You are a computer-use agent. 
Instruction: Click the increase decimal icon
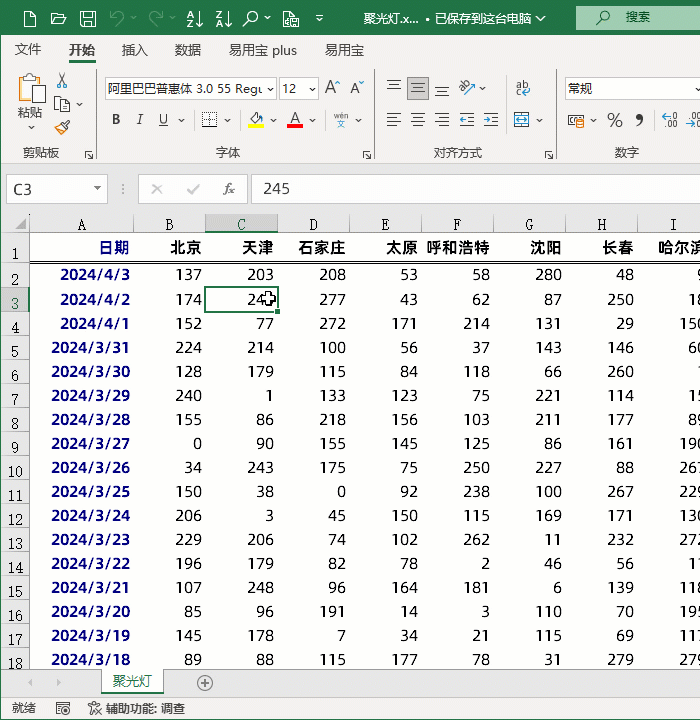pos(669,120)
